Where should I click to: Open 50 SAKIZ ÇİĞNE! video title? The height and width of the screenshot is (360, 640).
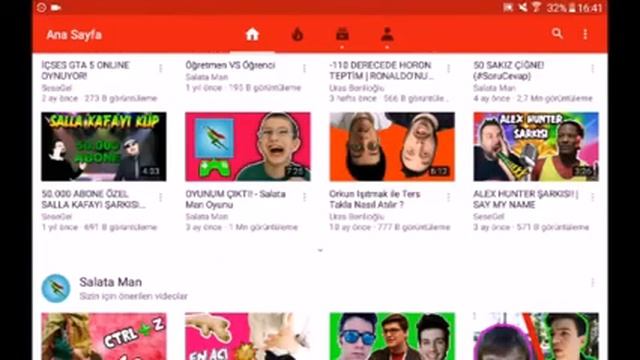pos(509,71)
